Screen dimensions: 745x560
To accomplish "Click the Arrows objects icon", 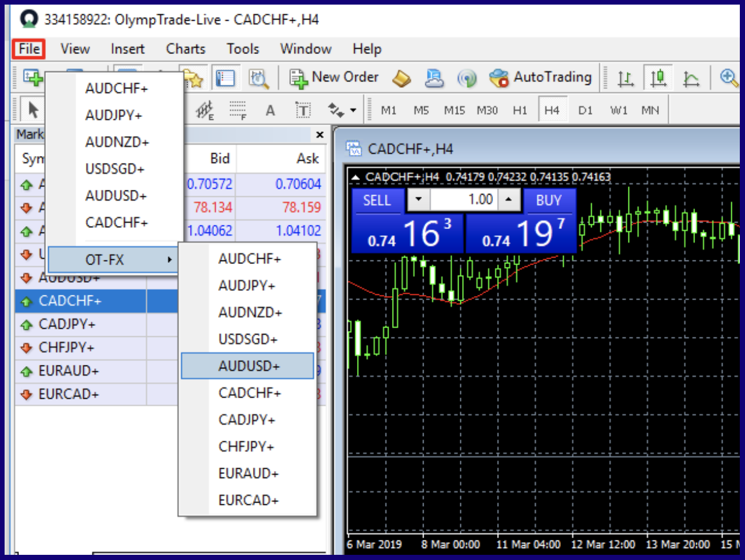I will pos(335,110).
